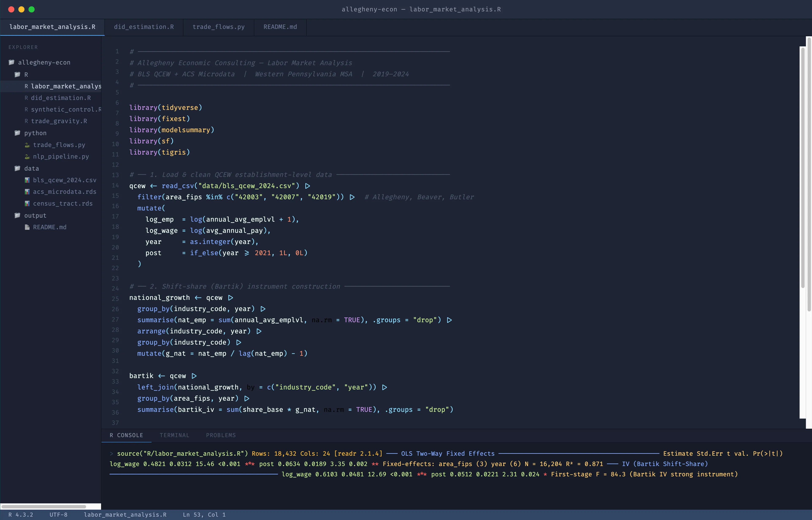Click the spreadsheet icon for bls_qcew_2024.csv
Image resolution: width=812 pixels, height=520 pixels.
27,180
